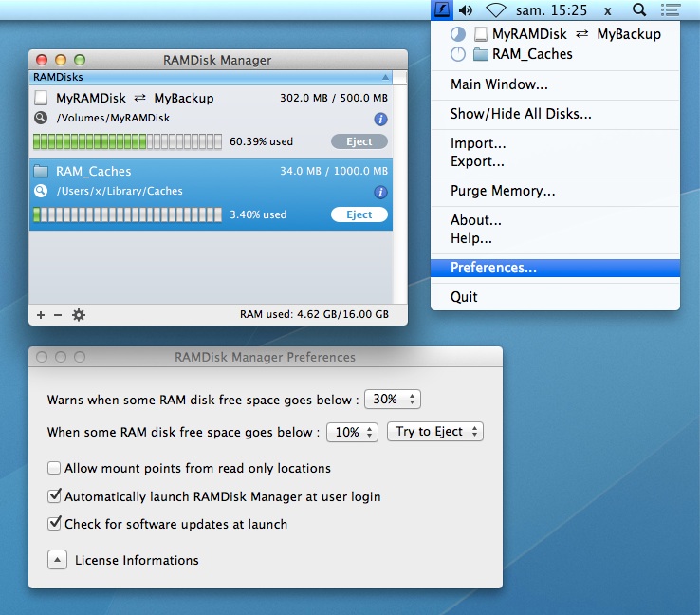Open info for RAM_Caches disk
Image resolution: width=700 pixels, height=615 pixels.
click(x=380, y=193)
